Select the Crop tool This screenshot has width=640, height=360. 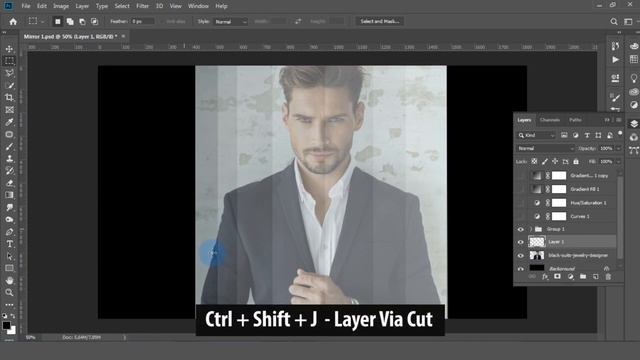pyautogui.click(x=9, y=98)
